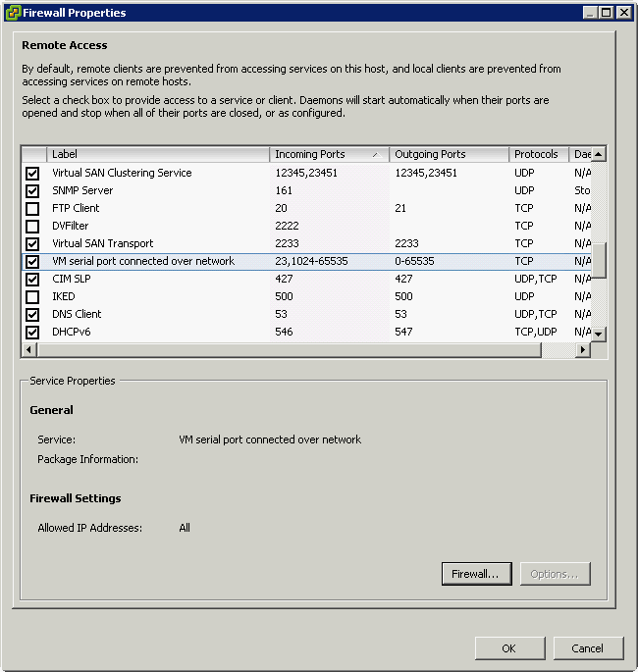Confirm with the OK button
Image resolution: width=638 pixels, height=672 pixels.
point(509,648)
